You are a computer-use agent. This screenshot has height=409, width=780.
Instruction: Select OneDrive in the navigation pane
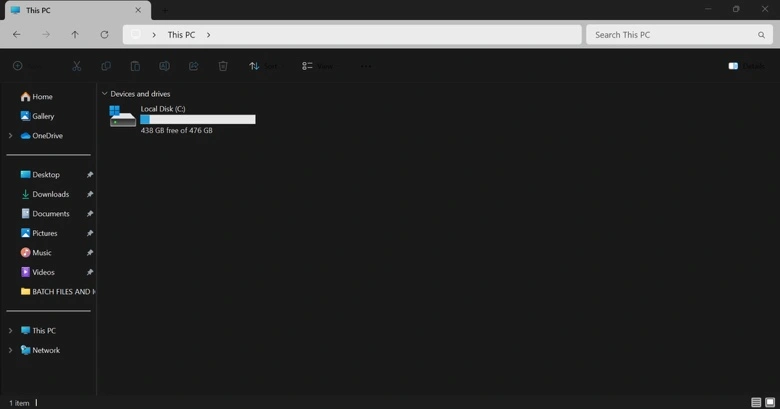[x=42, y=135]
